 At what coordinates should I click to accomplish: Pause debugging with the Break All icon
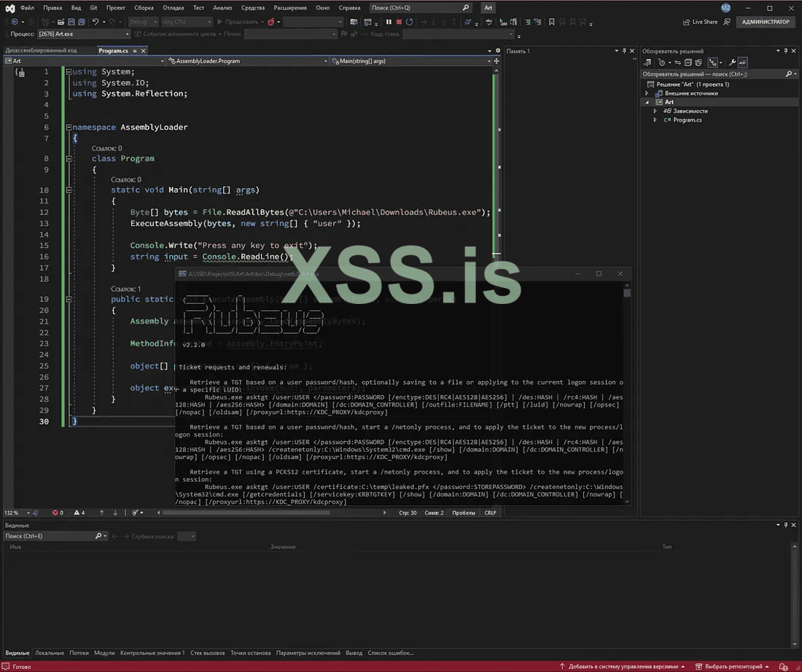(x=389, y=22)
